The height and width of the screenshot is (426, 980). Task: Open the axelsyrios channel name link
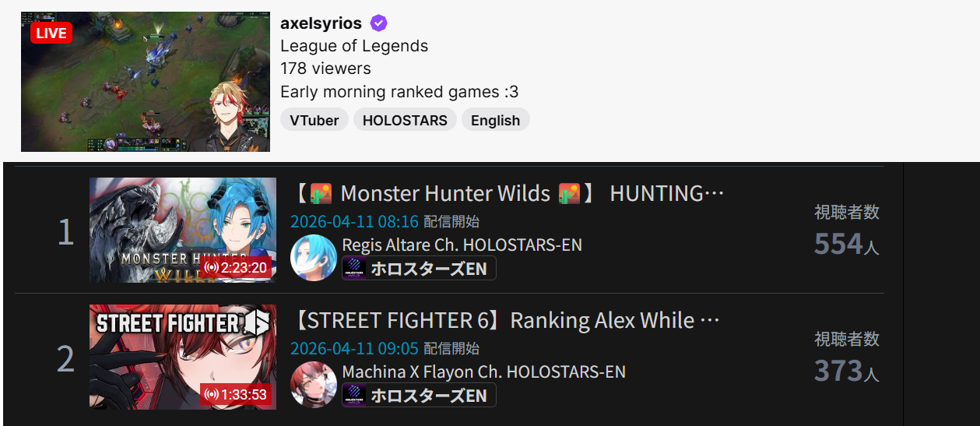(321, 23)
